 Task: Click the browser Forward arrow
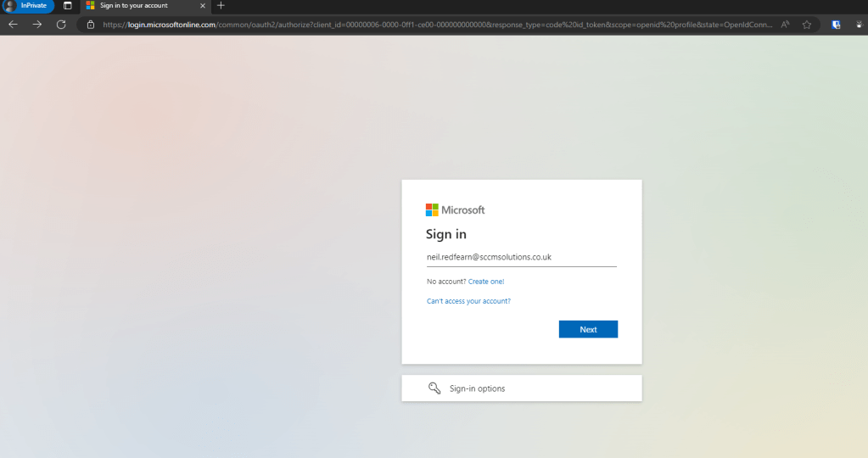tap(36, 25)
